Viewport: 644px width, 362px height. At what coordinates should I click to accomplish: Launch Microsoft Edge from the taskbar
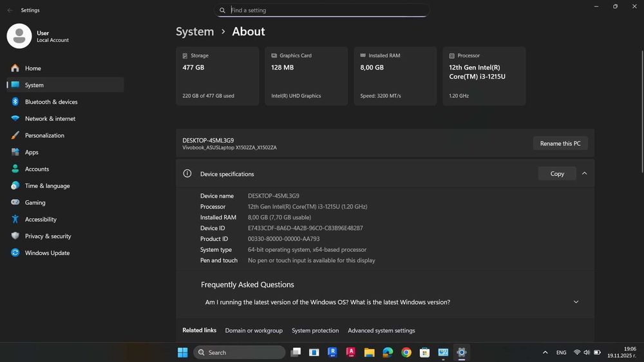(388, 352)
